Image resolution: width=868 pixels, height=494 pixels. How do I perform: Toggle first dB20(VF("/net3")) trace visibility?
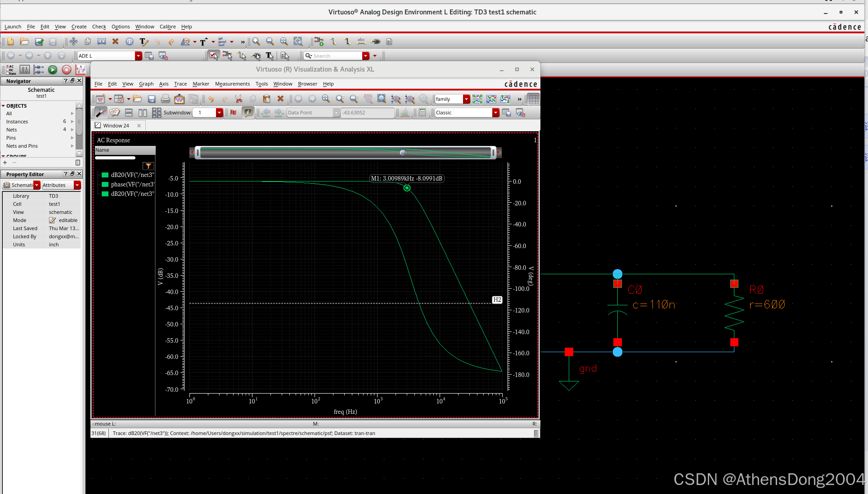pos(105,175)
